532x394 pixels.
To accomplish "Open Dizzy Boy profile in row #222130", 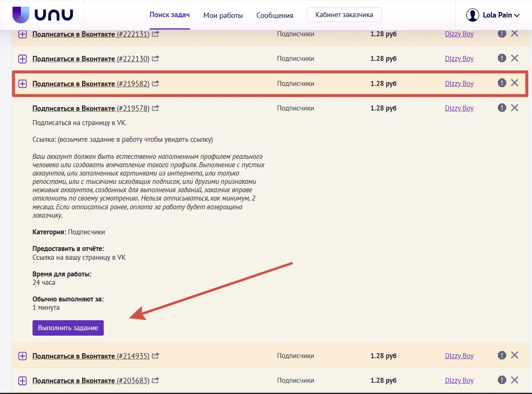I will (x=459, y=59).
